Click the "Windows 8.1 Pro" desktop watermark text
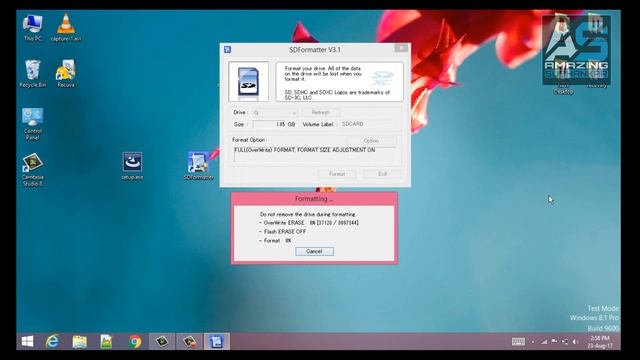Screen dimensions: 640x360 click(594, 318)
